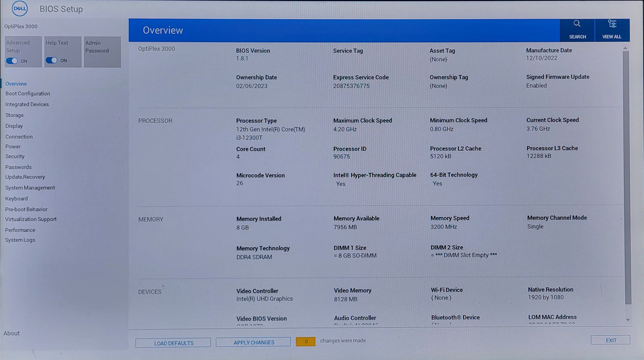Screen dimensions: 644x360
Task: Select System Management
Action: pyautogui.click(x=30, y=188)
